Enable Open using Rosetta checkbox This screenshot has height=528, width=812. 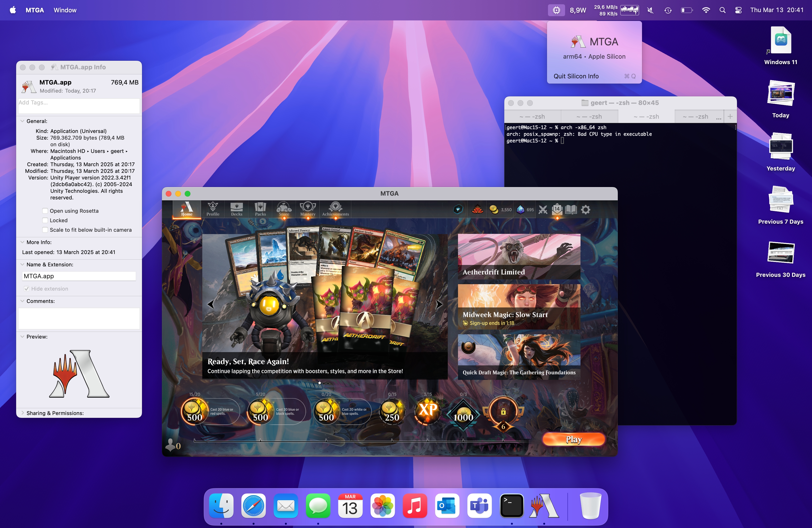tap(45, 211)
